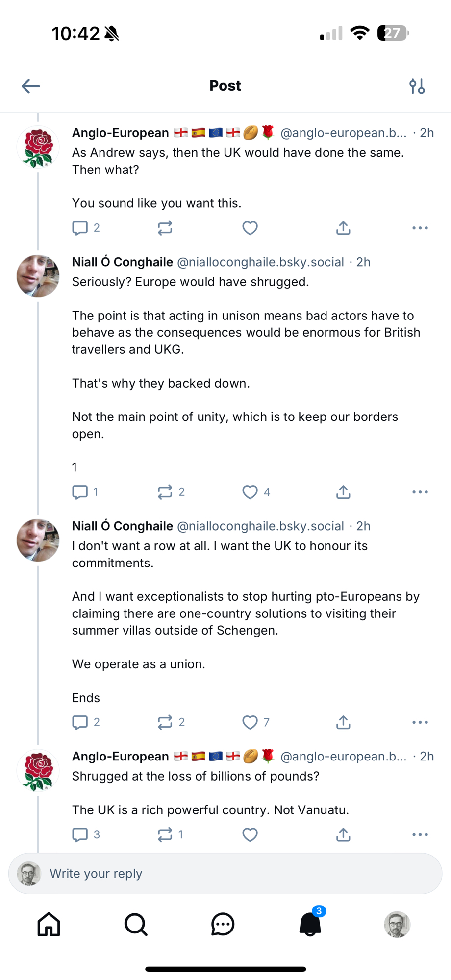Tap the "Write your reply" field
This screenshot has height=980, width=451.
tap(225, 874)
